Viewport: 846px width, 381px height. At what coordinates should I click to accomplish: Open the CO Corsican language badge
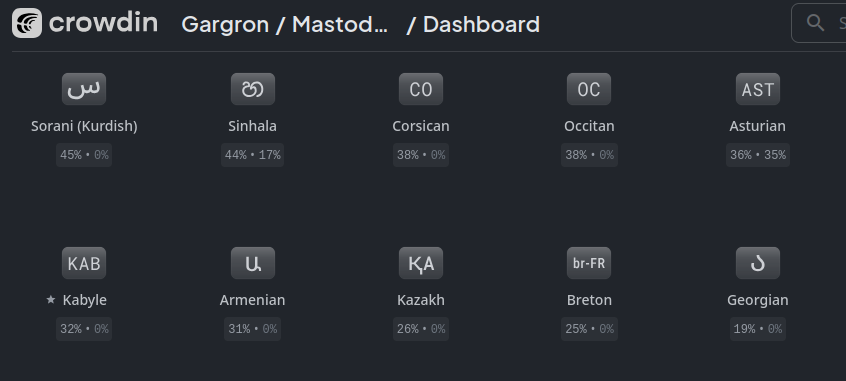pyautogui.click(x=421, y=89)
